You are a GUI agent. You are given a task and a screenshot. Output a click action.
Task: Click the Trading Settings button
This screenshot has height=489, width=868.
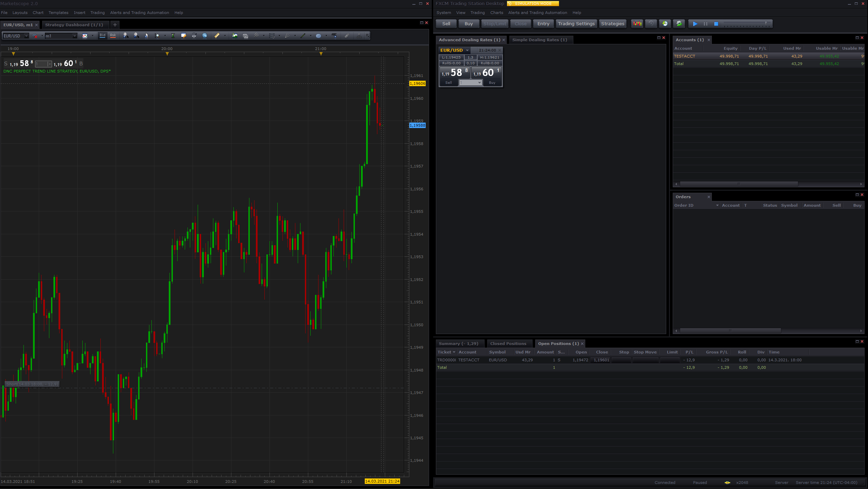[x=576, y=23]
